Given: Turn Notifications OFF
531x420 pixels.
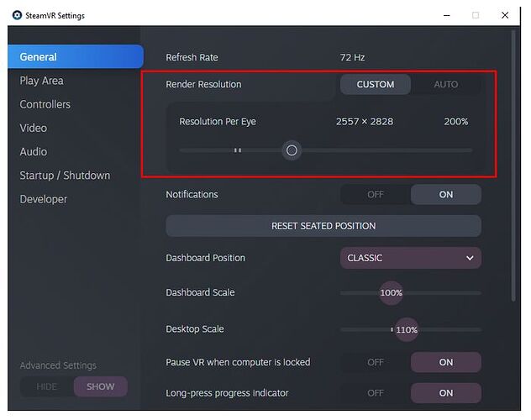Looking at the screenshot, I should (376, 195).
